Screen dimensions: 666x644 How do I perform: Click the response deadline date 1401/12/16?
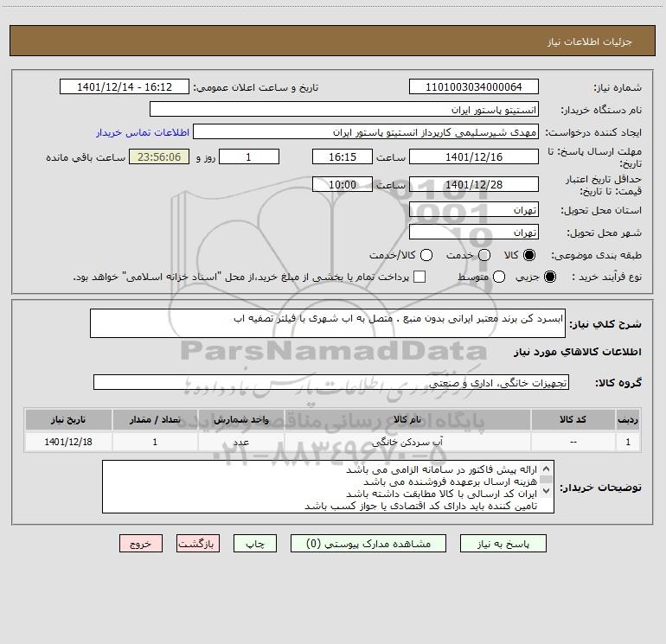(x=474, y=156)
